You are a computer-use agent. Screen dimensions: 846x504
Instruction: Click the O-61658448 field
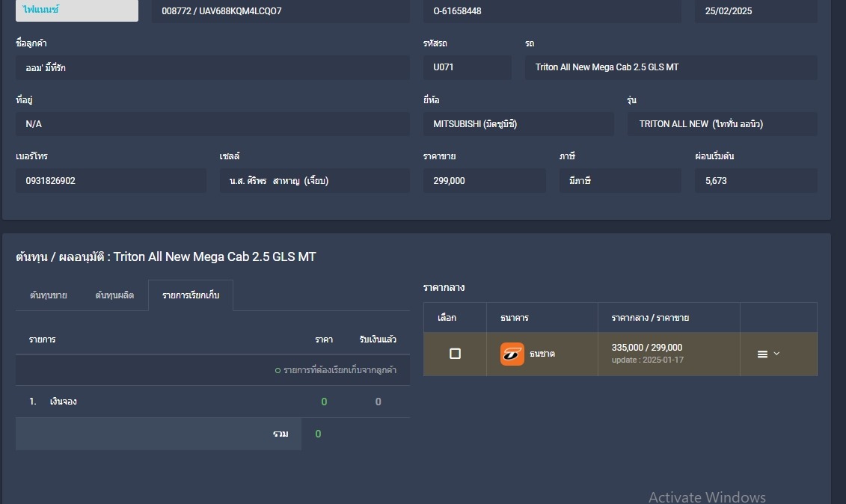click(552, 10)
